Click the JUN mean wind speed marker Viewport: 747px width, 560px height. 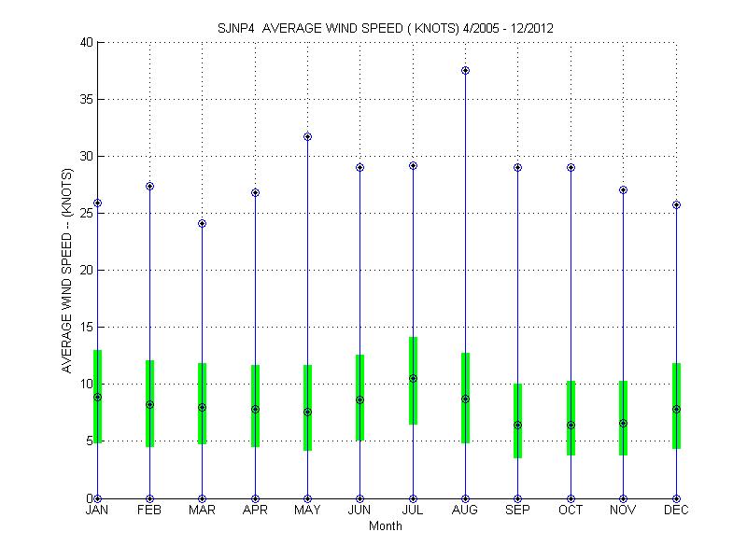tap(360, 400)
